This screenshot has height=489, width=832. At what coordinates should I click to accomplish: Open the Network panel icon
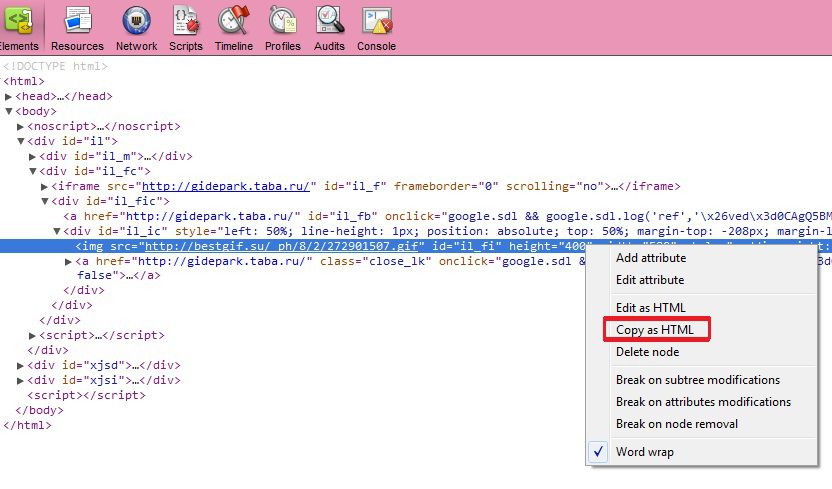coord(136,21)
